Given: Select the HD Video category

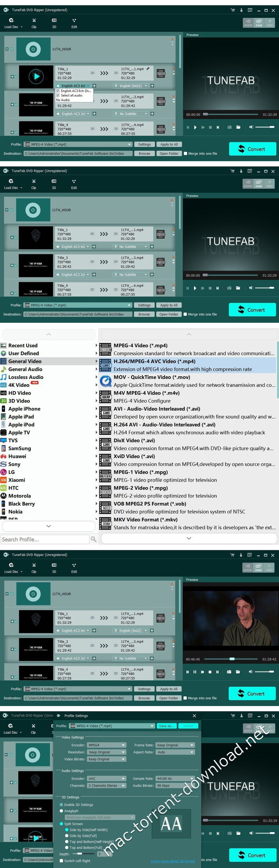Looking at the screenshot, I should click(19, 393).
